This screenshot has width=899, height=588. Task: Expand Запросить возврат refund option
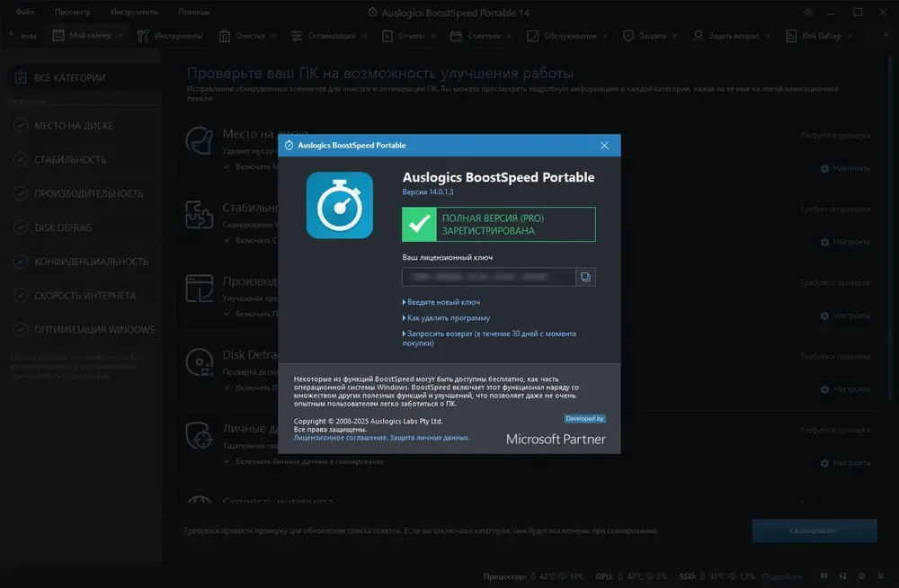[x=489, y=338]
